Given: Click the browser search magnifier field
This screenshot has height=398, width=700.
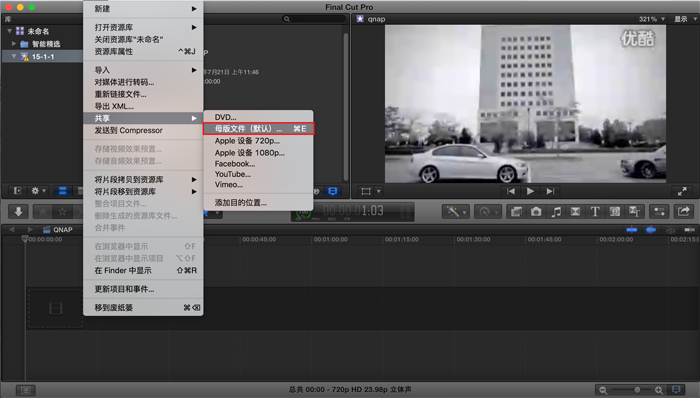Looking at the screenshot, I should point(315,19).
